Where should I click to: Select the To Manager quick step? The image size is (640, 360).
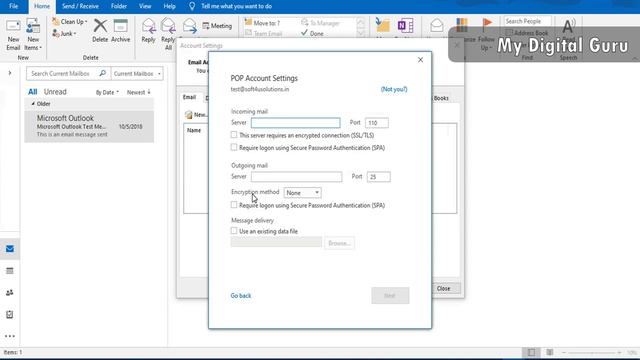tap(320, 23)
